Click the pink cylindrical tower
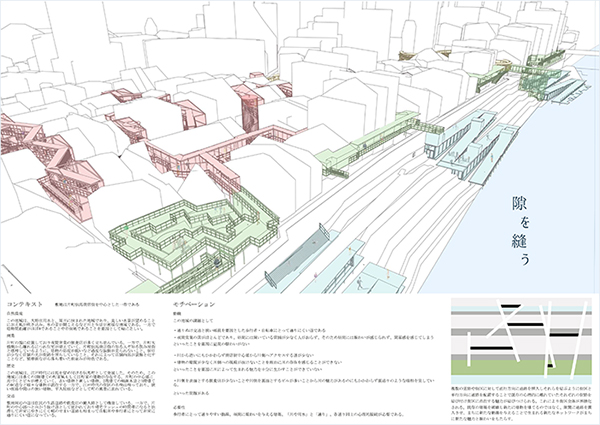This screenshot has width=600, height=425. click(251, 113)
